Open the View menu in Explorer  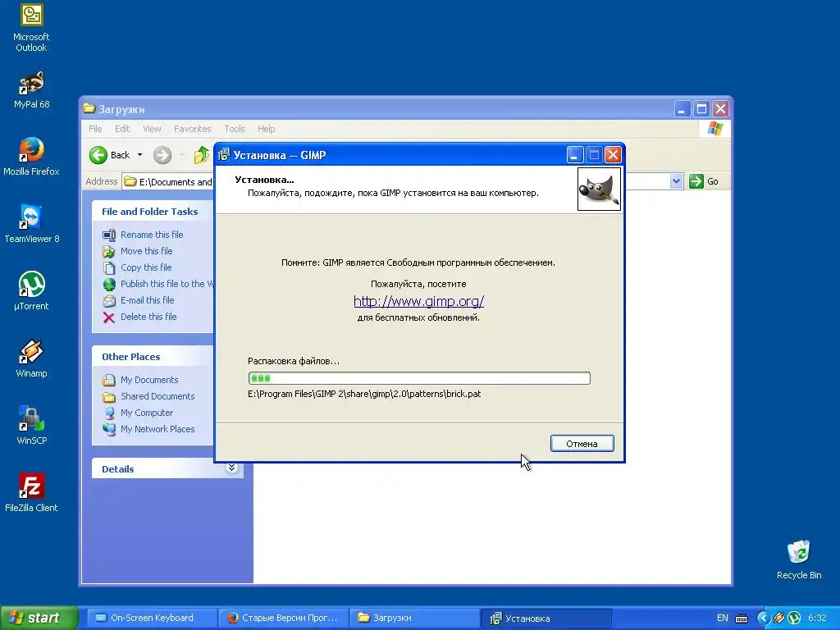pos(152,129)
